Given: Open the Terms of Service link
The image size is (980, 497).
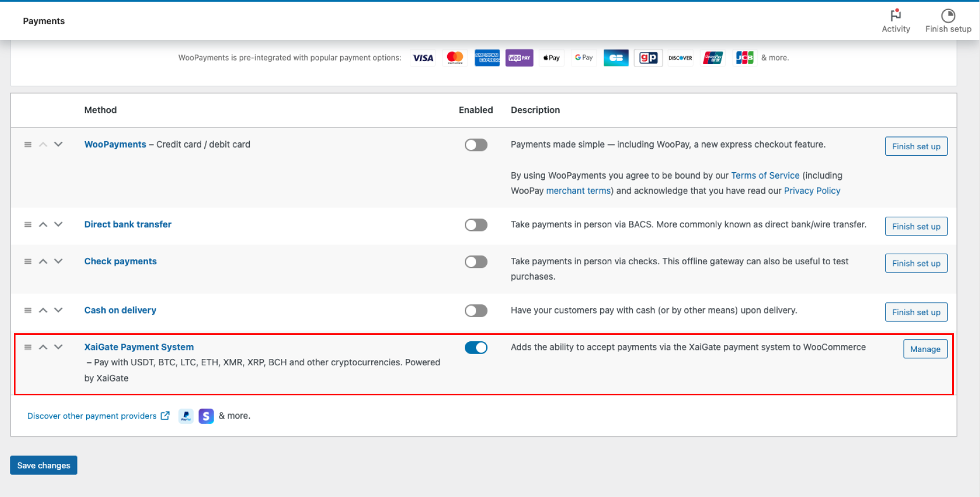Looking at the screenshot, I should (x=765, y=175).
